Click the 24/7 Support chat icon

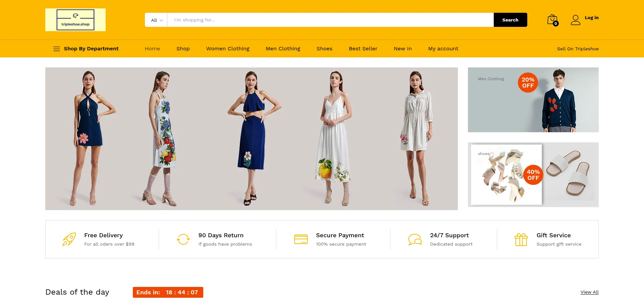pos(415,239)
